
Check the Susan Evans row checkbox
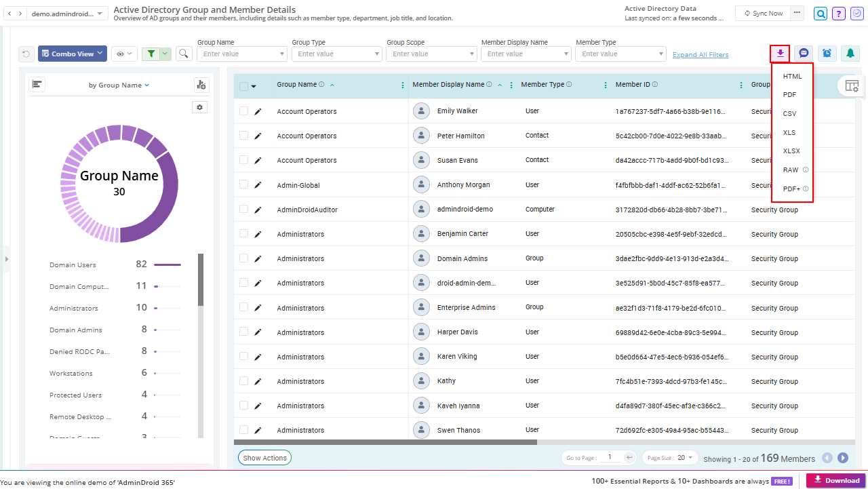[x=243, y=160]
